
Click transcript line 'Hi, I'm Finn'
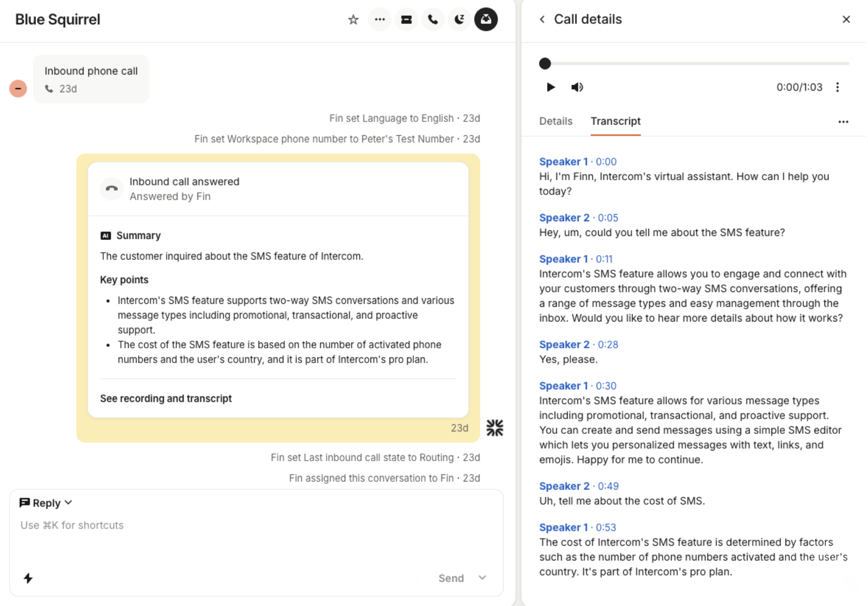click(684, 184)
